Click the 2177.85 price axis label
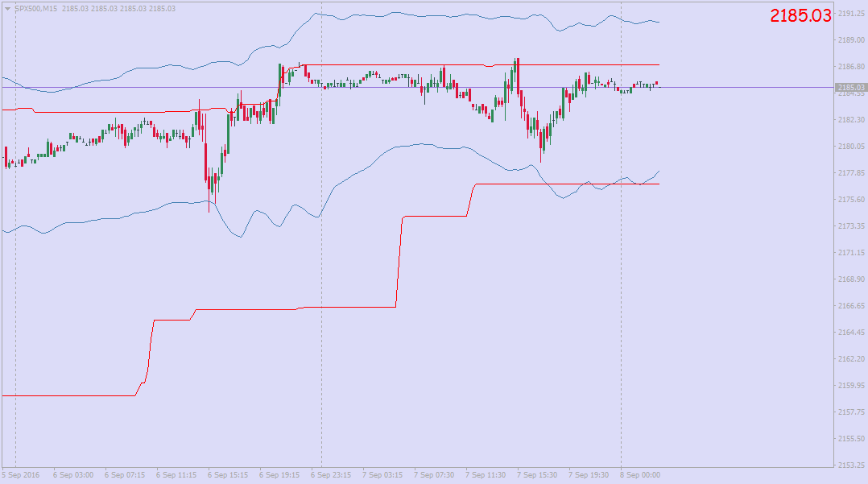This screenshot has height=484, width=868. [x=851, y=173]
